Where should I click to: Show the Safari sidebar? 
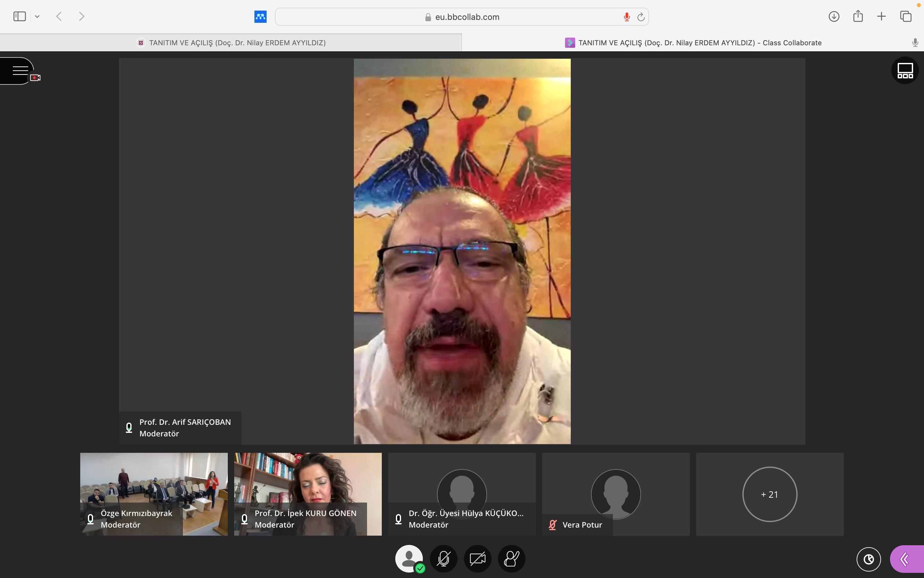pos(20,16)
